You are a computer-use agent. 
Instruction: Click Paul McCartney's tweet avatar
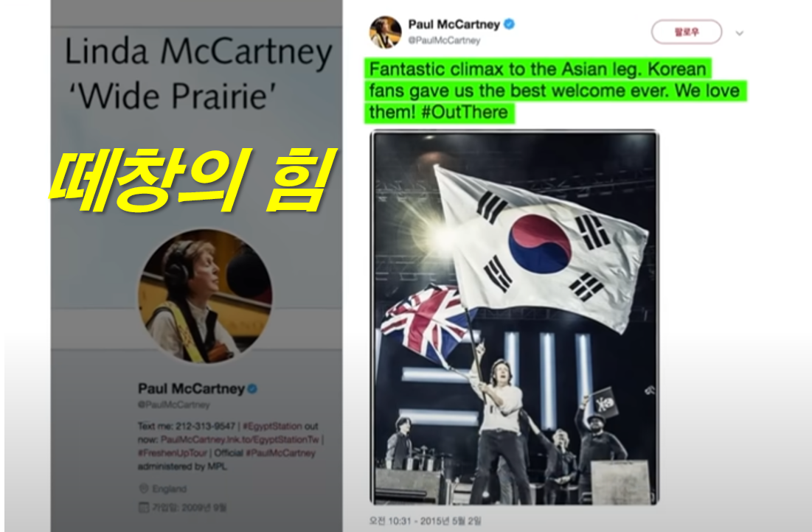385,32
